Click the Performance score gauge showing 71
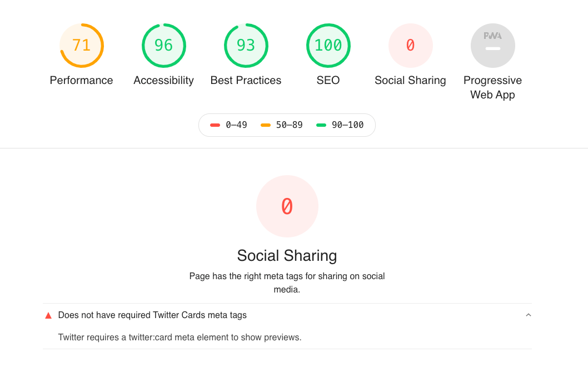The height and width of the screenshot is (367, 588). click(x=82, y=45)
